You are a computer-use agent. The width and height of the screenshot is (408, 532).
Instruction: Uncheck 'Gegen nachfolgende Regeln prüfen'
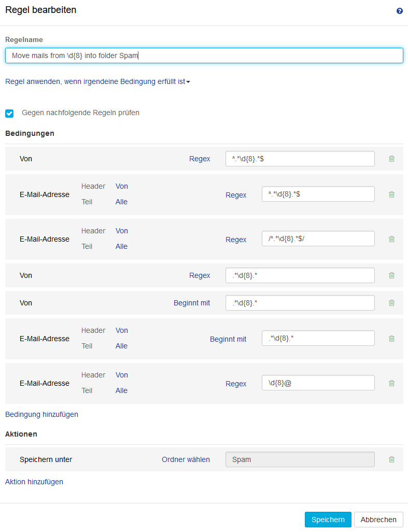click(9, 113)
